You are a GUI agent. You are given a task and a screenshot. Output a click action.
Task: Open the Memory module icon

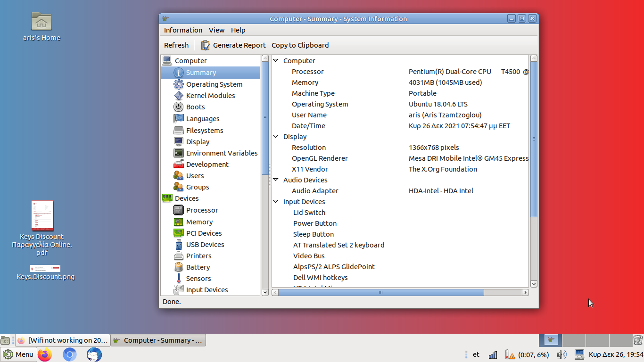[179, 222]
